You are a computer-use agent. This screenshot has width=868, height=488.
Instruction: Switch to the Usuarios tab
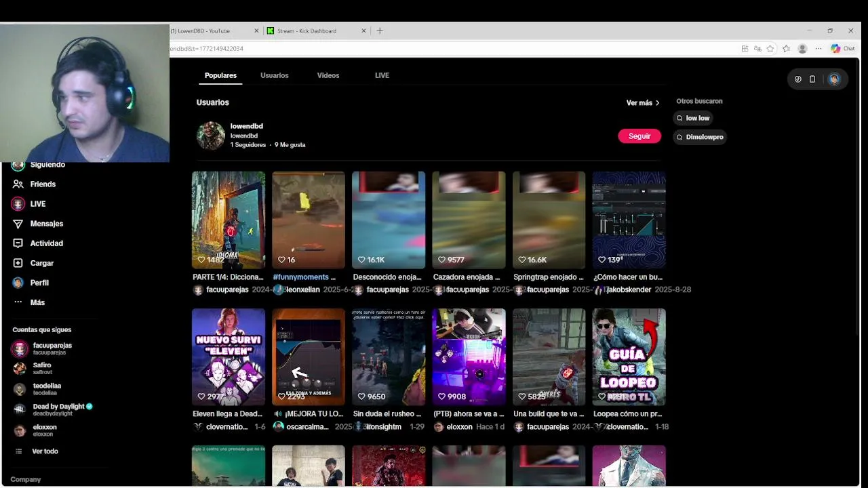[274, 76]
